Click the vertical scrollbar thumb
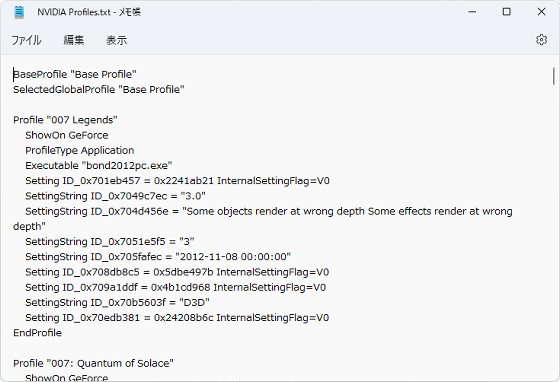Screen dimensions: 560x382 (554, 76)
